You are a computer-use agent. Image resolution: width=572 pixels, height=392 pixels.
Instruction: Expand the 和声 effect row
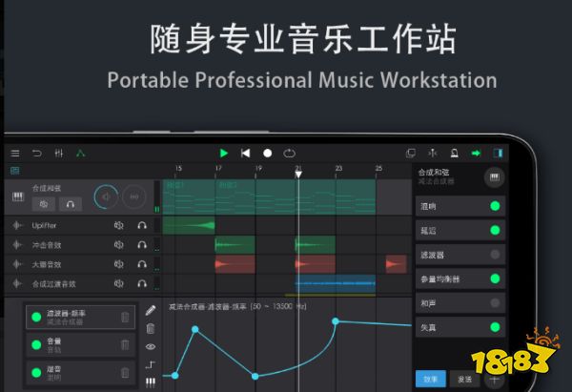point(448,303)
